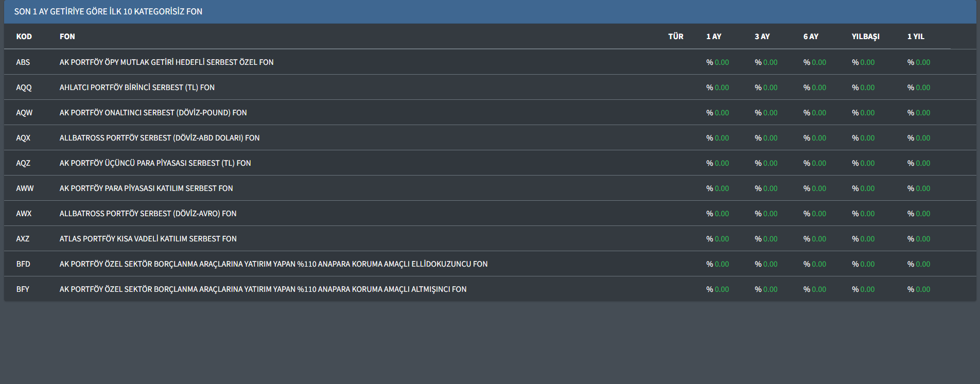Sort by the 6 AY column header
This screenshot has height=384, width=980.
(x=811, y=37)
